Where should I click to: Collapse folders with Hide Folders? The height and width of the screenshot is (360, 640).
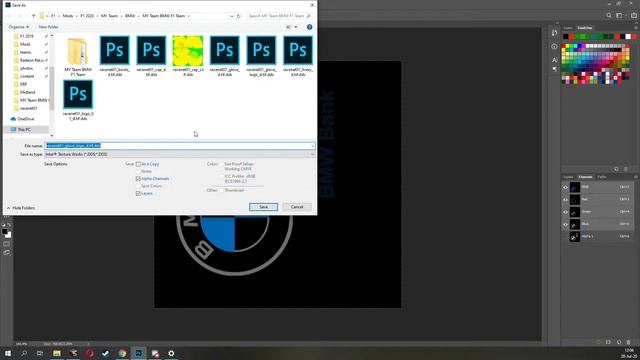tap(20, 208)
